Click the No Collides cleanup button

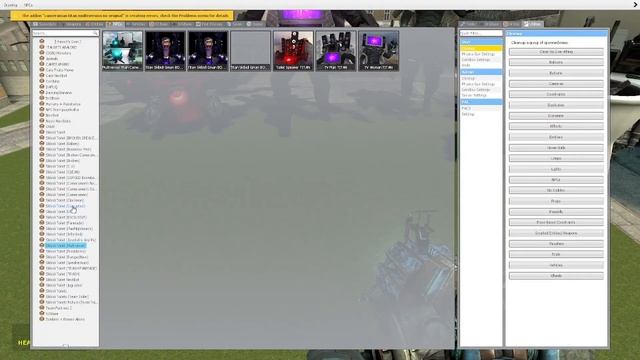(556, 190)
